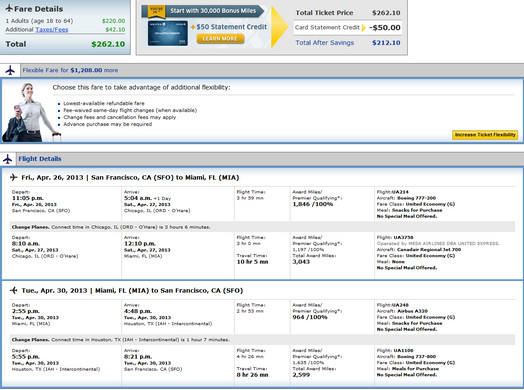Click the You're In badge on bonus banner

point(156,11)
